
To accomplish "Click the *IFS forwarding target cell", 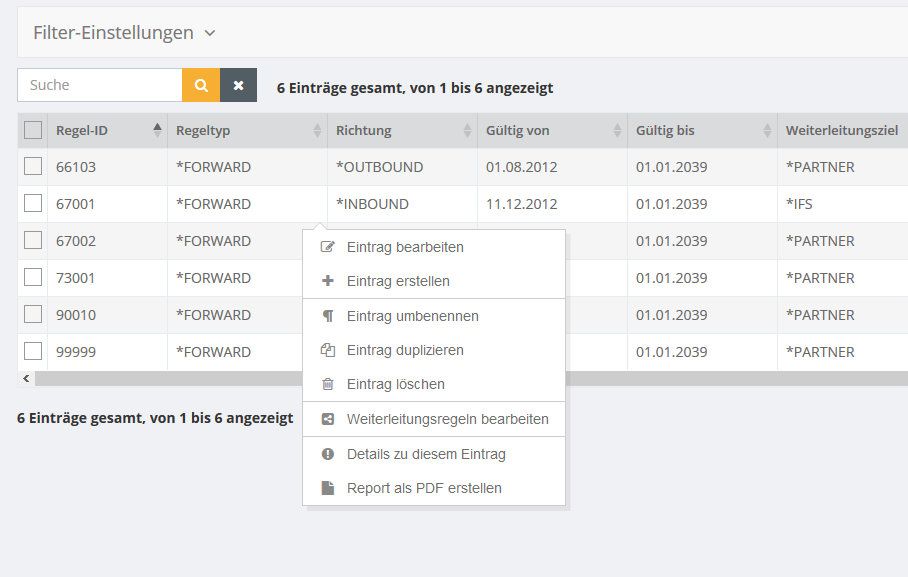I will (x=802, y=204).
